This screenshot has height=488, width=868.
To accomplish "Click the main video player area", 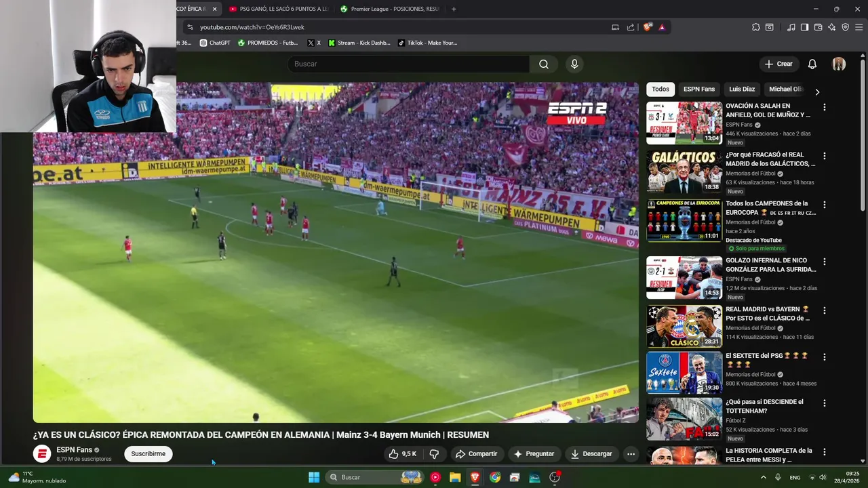I will pyautogui.click(x=336, y=253).
